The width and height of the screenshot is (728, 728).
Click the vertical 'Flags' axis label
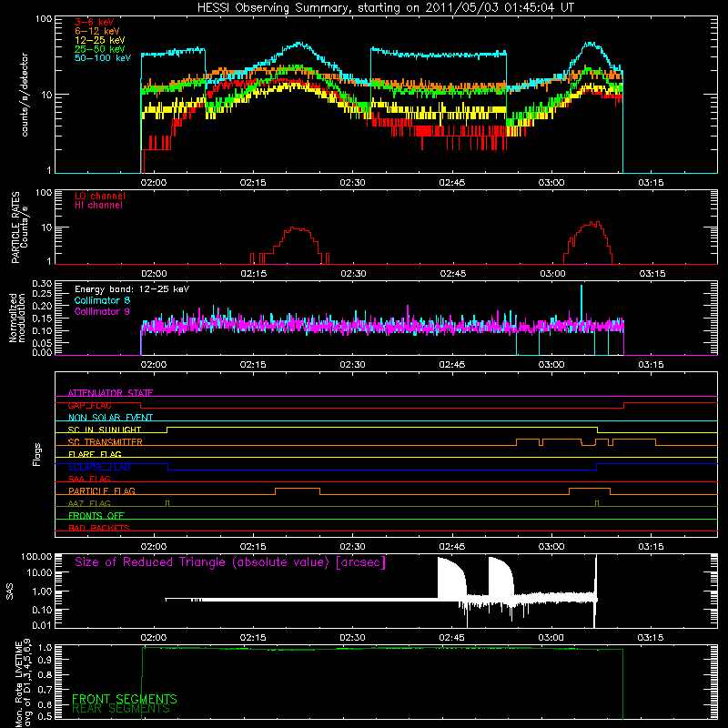37,455
